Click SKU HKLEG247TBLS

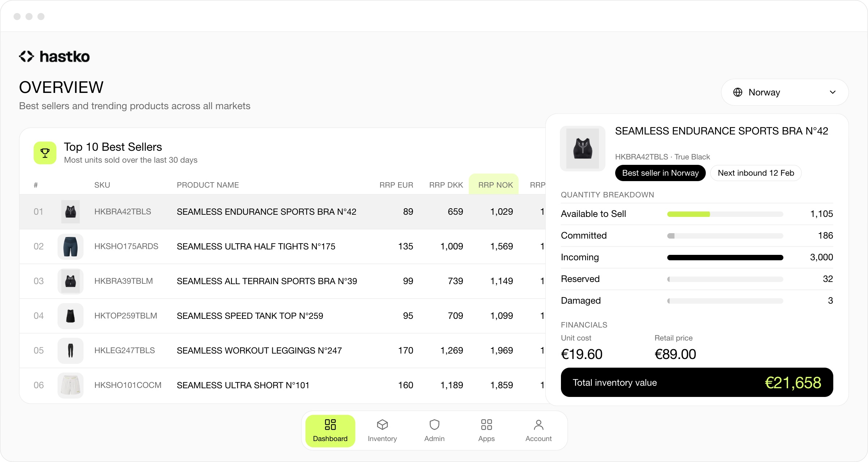pos(125,350)
